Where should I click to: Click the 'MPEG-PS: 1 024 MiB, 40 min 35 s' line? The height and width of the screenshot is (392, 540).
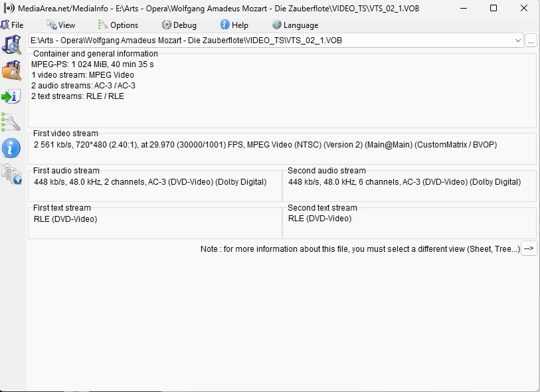[92, 64]
